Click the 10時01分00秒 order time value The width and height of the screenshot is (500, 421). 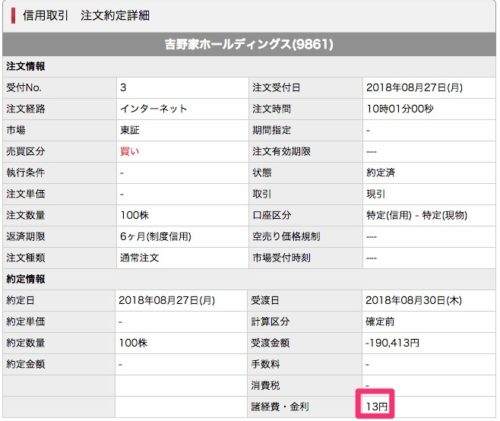tap(400, 109)
